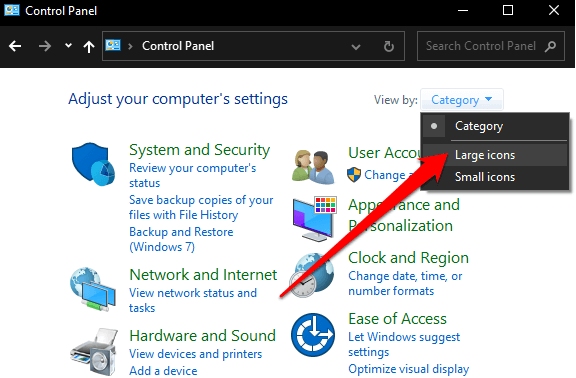Click the Control Panel icon in address bar
Screen dimensions: 576x378
(113, 46)
